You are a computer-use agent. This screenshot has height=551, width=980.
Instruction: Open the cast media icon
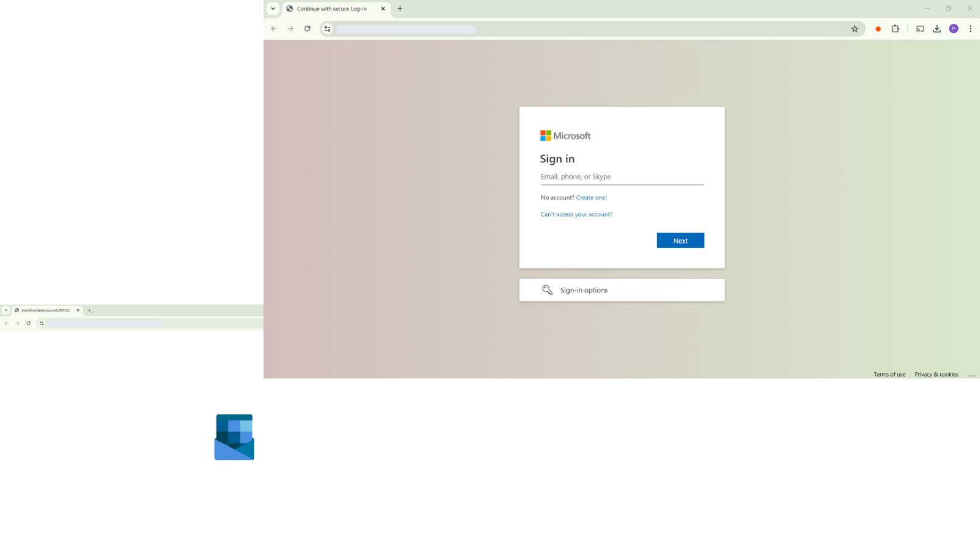click(920, 29)
